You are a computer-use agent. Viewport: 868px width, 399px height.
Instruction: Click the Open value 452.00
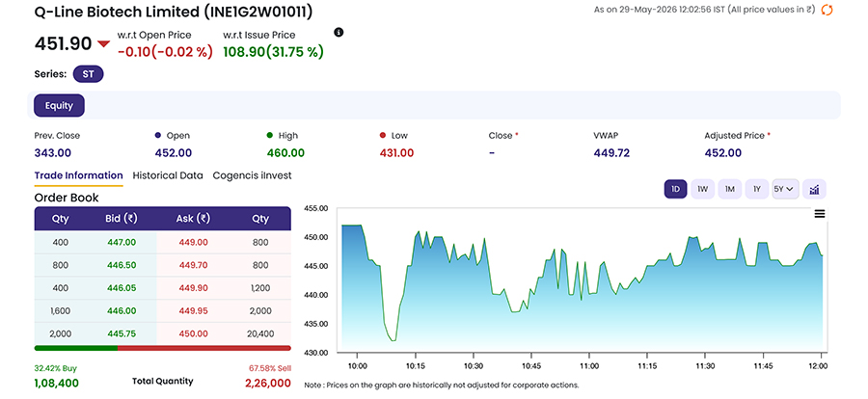click(174, 152)
